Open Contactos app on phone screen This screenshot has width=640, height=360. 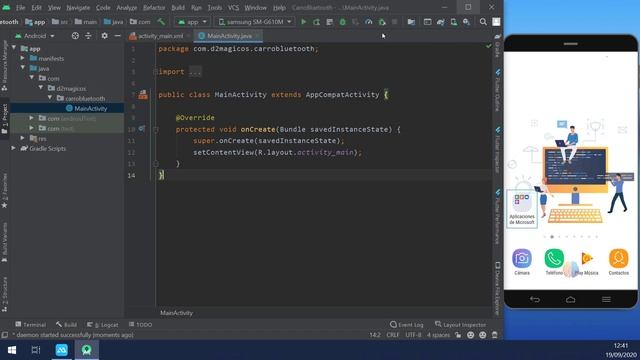tap(618, 262)
